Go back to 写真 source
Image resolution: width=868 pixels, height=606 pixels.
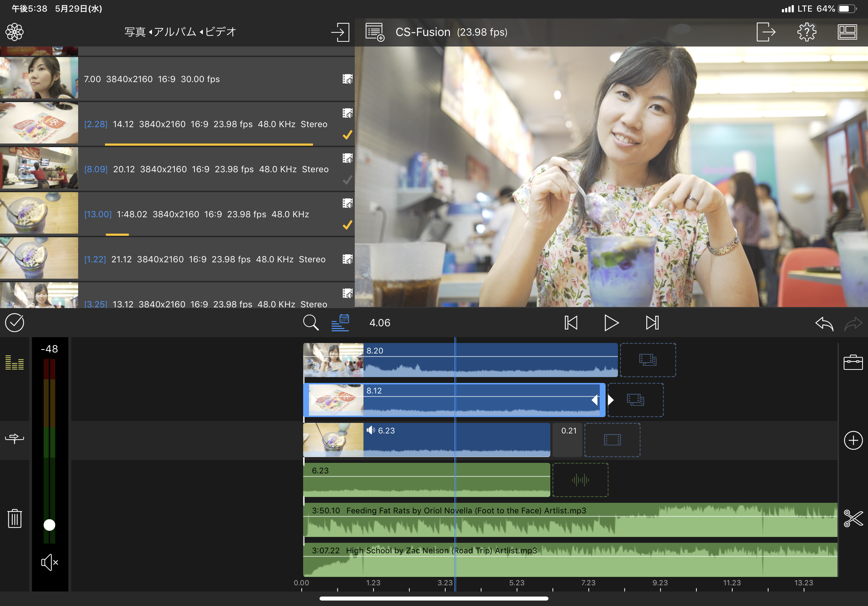(135, 32)
